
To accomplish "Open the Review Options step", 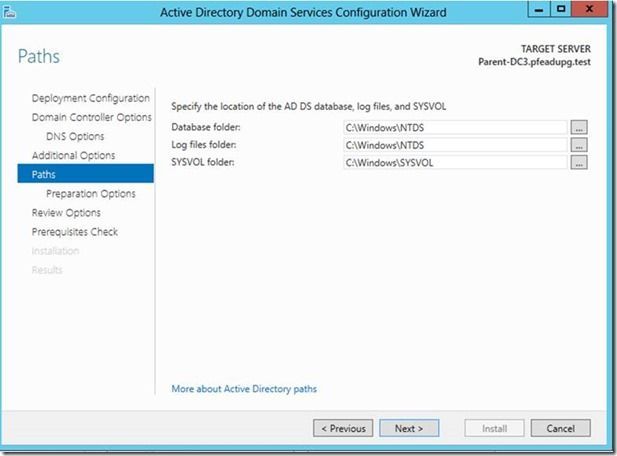I will 66,212.
